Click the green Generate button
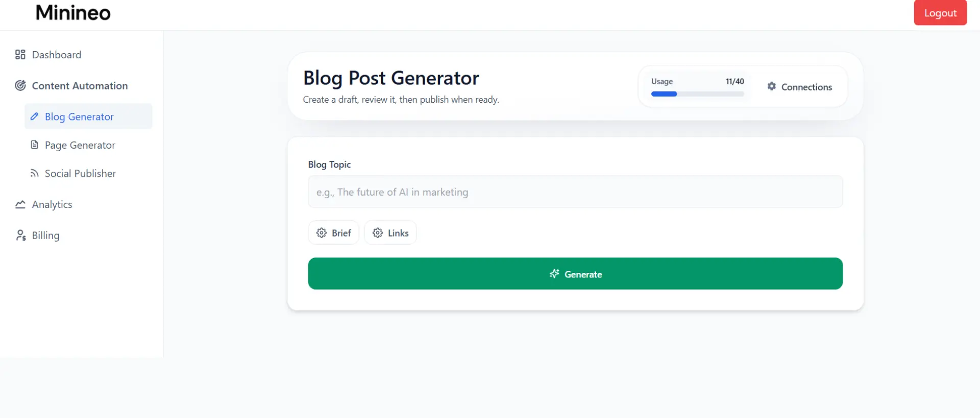 tap(575, 274)
